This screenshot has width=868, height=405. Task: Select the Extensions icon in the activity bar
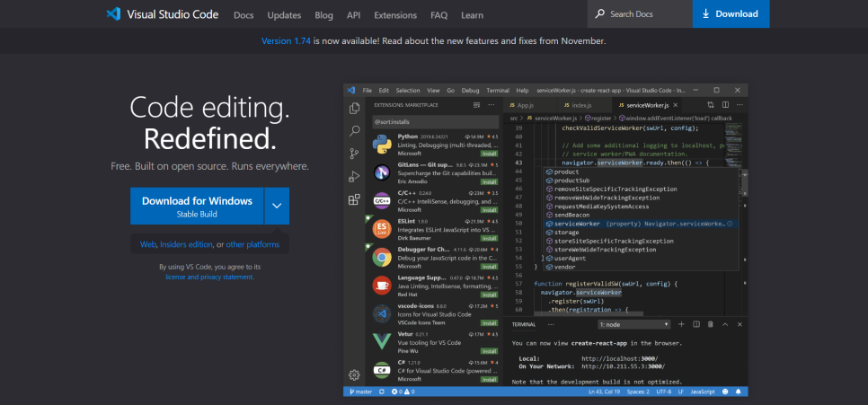(354, 199)
